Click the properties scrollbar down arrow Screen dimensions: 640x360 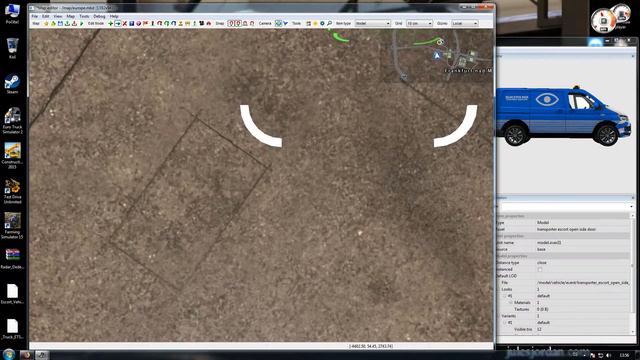tap(633, 332)
